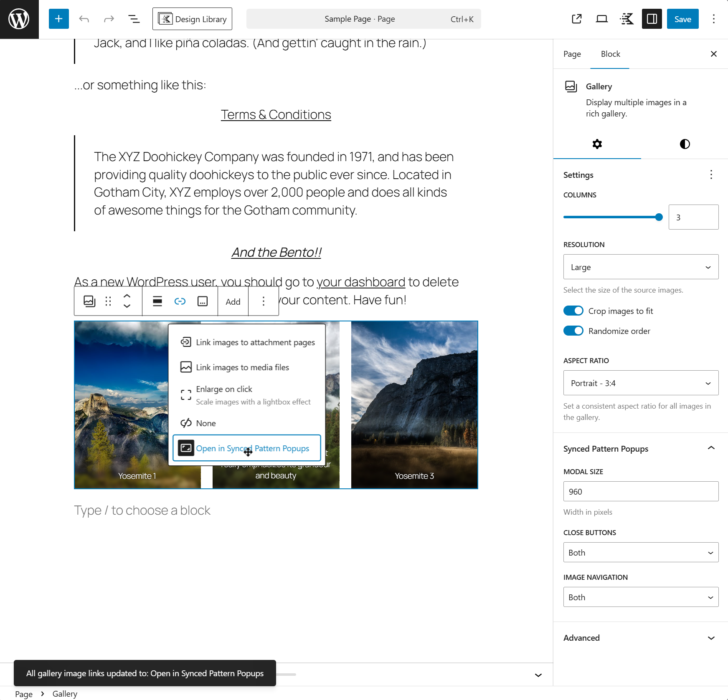Adjust the Columns slider
728x700 pixels.
click(x=659, y=217)
